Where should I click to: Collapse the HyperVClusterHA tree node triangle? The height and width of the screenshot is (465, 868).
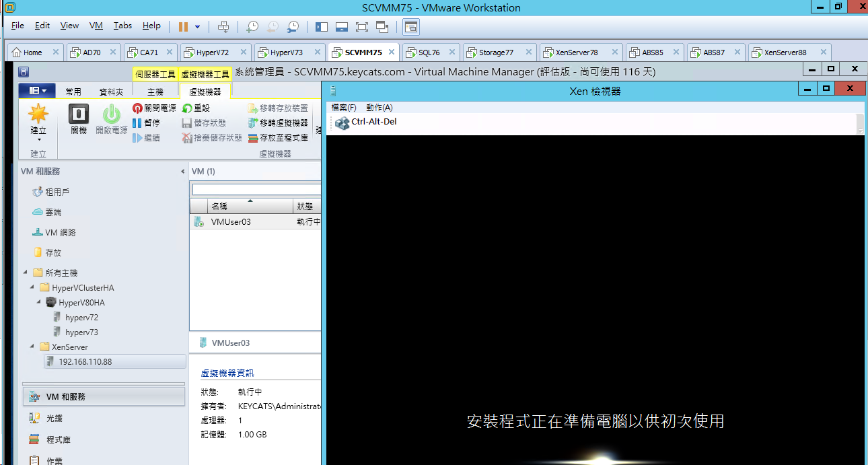[x=32, y=287]
